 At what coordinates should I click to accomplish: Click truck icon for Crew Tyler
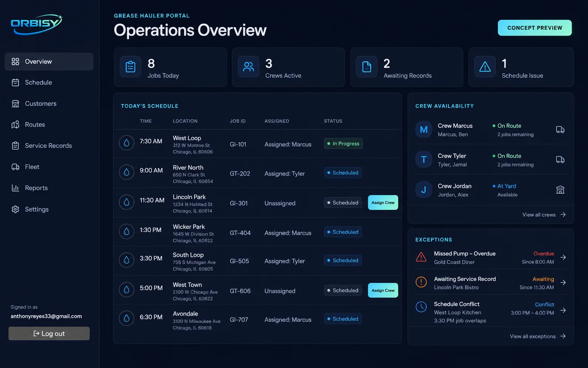[x=560, y=160]
